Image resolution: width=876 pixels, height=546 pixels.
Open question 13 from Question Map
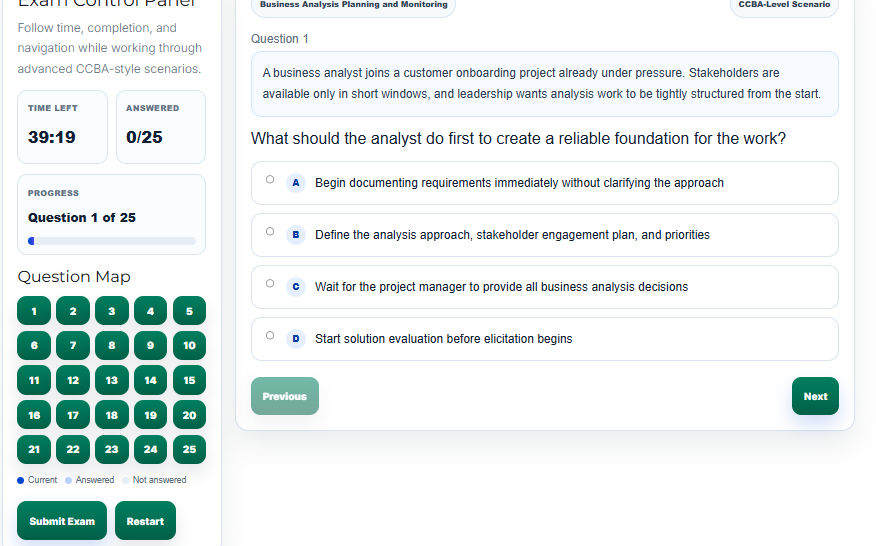112,380
